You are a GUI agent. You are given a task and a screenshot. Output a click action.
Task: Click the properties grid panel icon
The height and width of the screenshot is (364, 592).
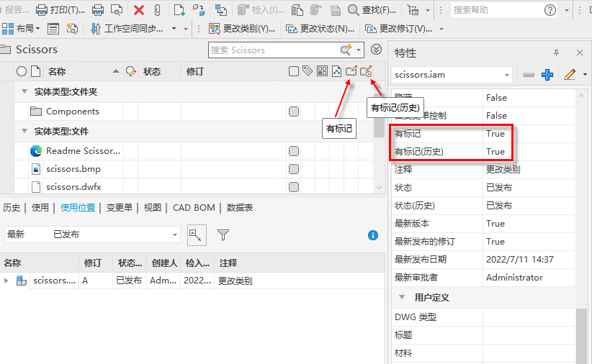pos(53,29)
